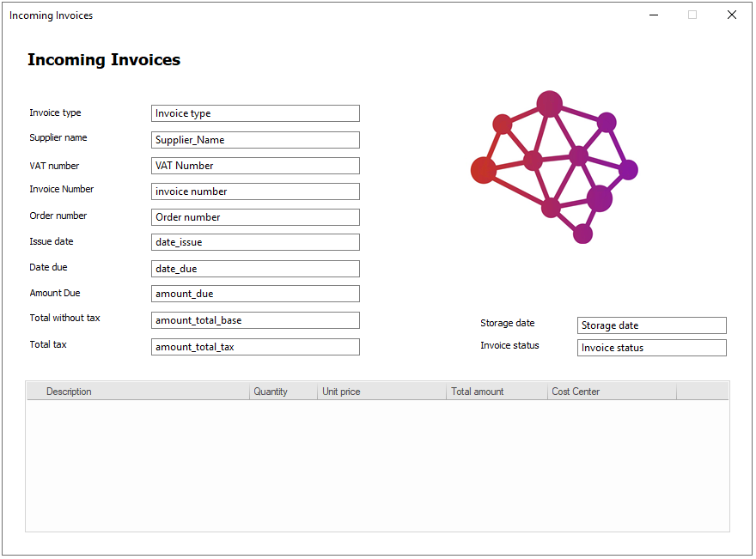Sort by the Cost Center column
This screenshot has height=559, width=756.
[612, 392]
